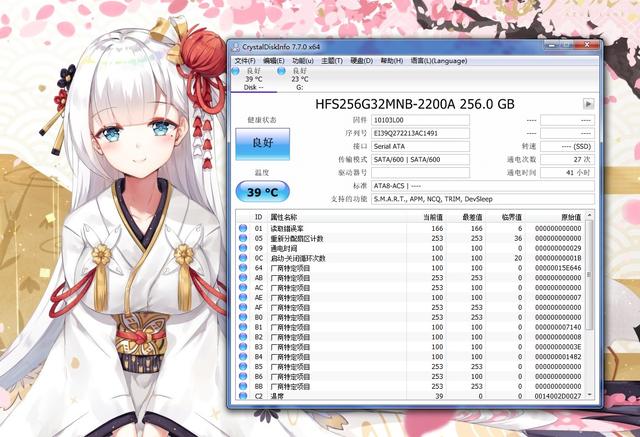Click status orb for attribute 64
640x437 pixels.
pyautogui.click(x=243, y=268)
